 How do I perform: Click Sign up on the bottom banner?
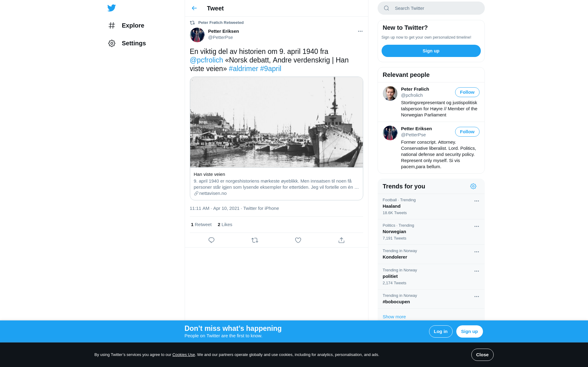[x=469, y=331]
